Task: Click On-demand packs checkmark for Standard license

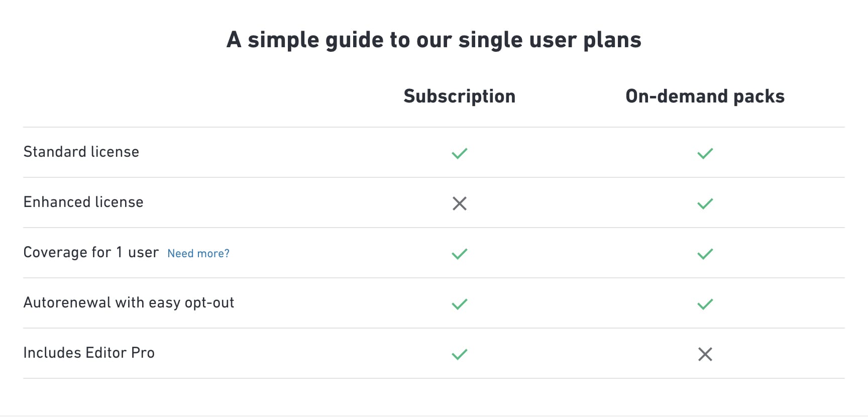Action: click(705, 153)
